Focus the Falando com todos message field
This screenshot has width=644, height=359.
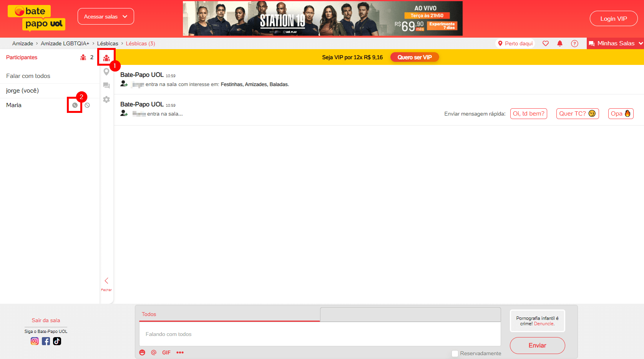[320, 334]
